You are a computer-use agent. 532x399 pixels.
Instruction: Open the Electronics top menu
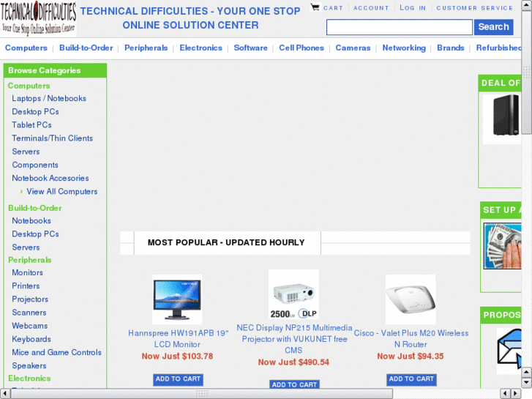click(x=201, y=48)
